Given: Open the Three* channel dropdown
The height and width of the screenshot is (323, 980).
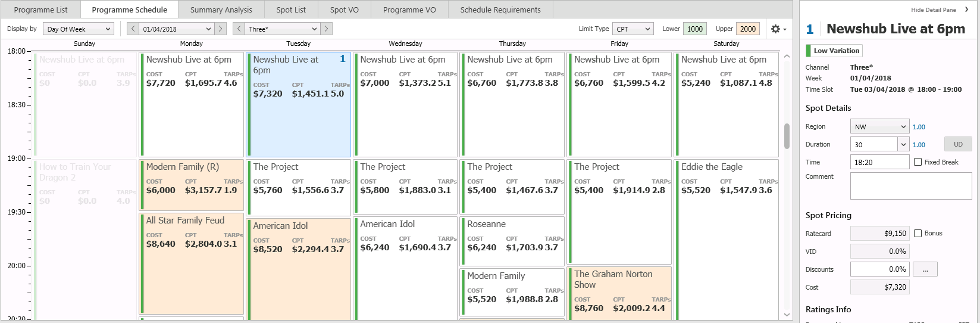Looking at the screenshot, I should click(283, 29).
